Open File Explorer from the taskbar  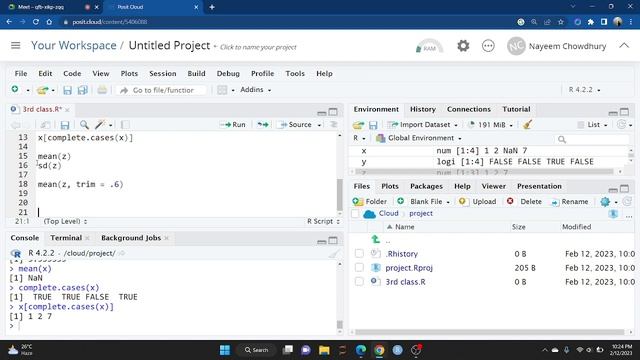(324, 350)
